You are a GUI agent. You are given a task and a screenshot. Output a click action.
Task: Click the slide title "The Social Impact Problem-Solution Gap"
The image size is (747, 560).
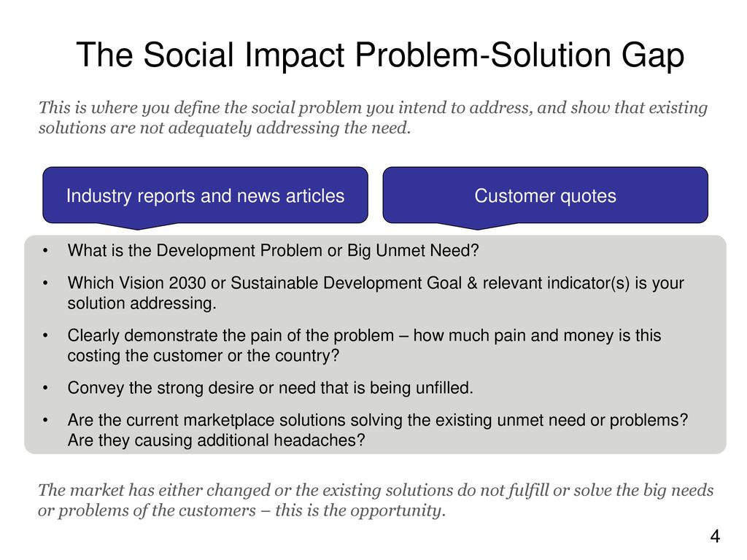[x=380, y=55]
